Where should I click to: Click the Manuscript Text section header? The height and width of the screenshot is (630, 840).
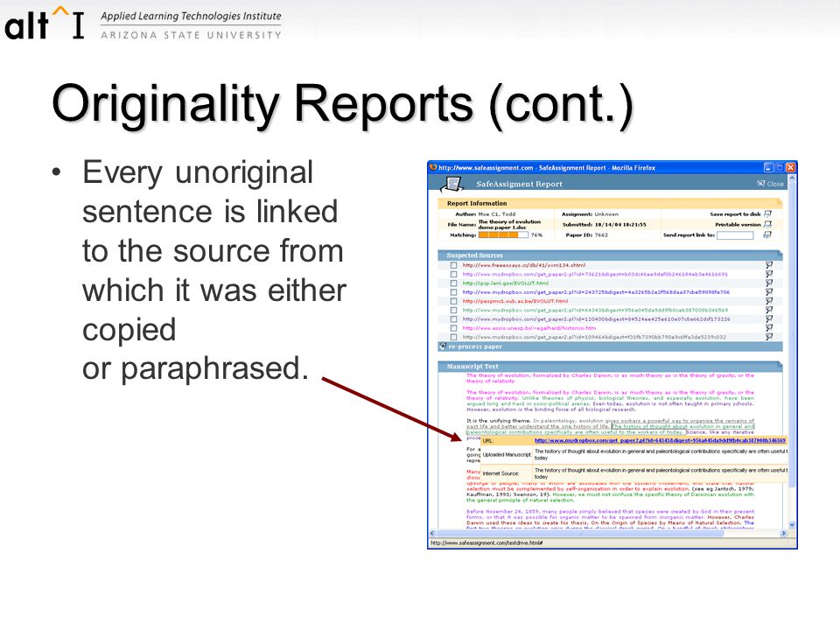pyautogui.click(x=610, y=367)
